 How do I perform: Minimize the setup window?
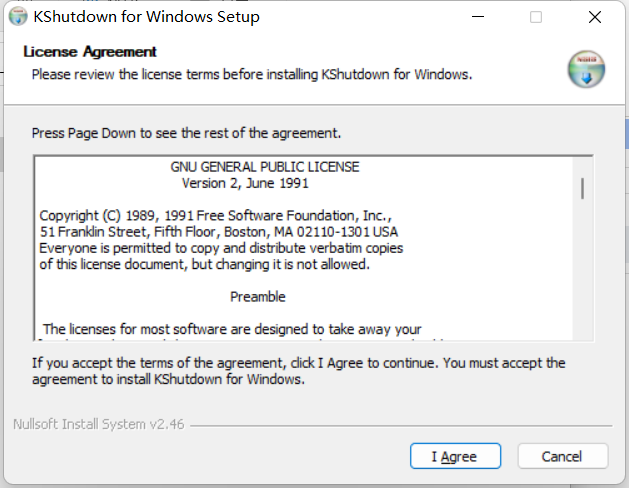487,17
